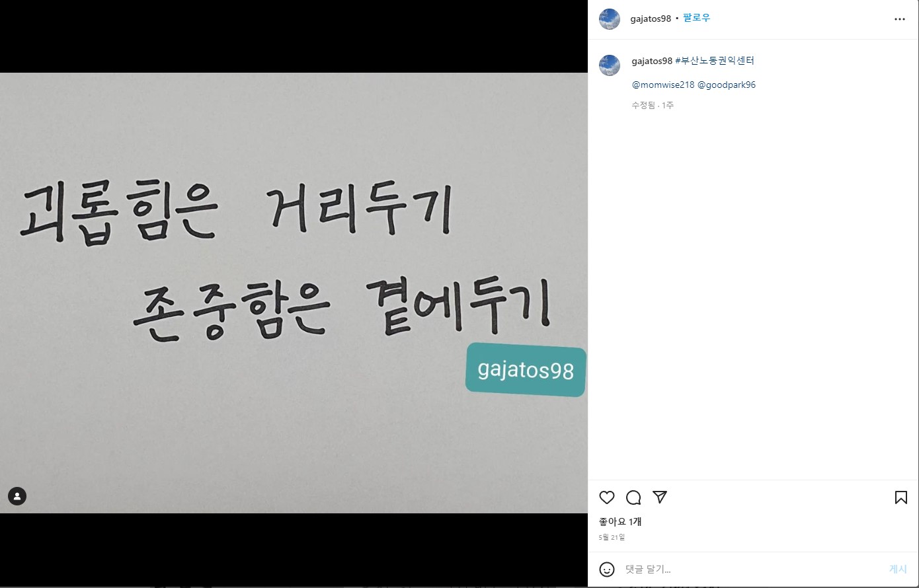Open the gajatos98 header profile avatar

pos(610,19)
